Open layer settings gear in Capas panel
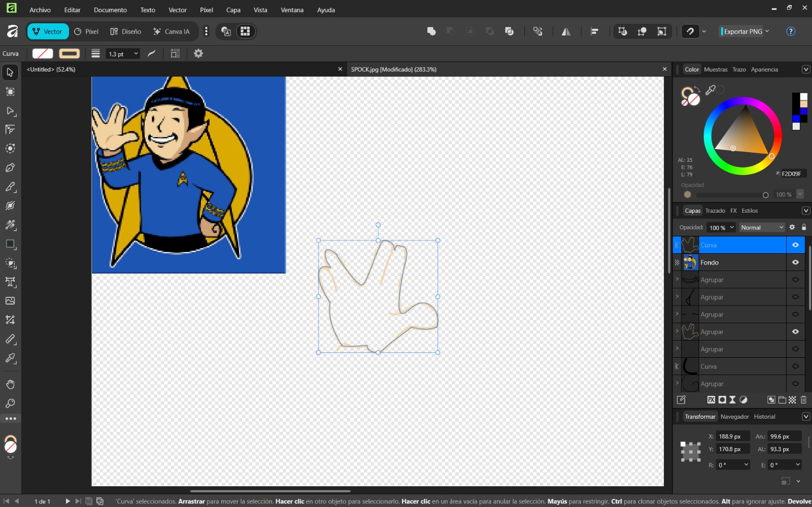 (792, 227)
